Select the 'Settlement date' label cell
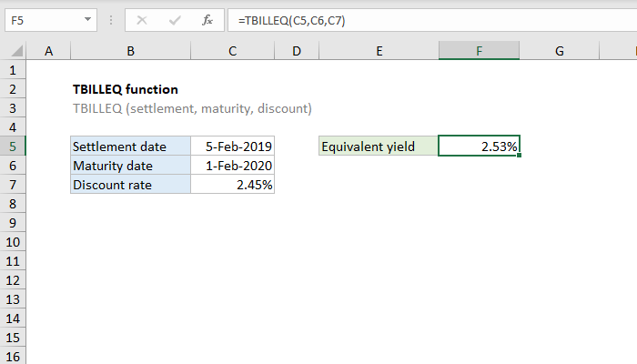 tap(130, 147)
